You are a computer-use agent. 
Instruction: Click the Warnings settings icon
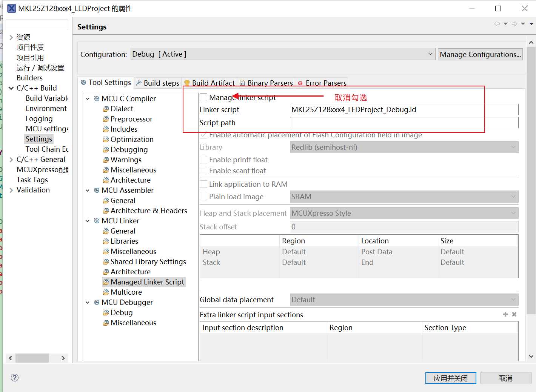(106, 160)
